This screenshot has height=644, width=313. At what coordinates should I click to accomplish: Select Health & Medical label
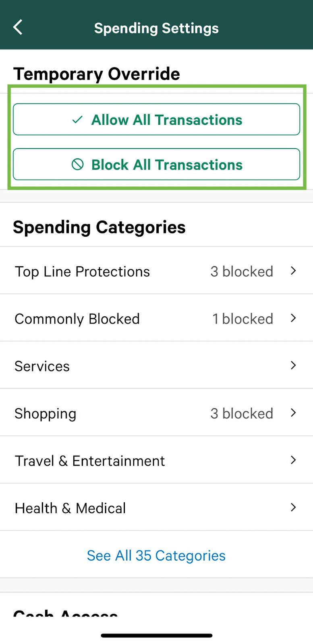tap(70, 508)
